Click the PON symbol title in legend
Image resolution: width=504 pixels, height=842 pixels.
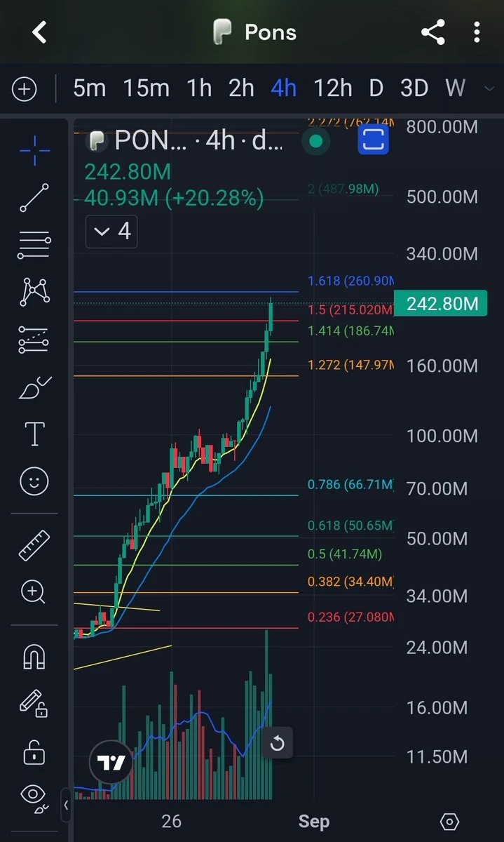click(151, 141)
